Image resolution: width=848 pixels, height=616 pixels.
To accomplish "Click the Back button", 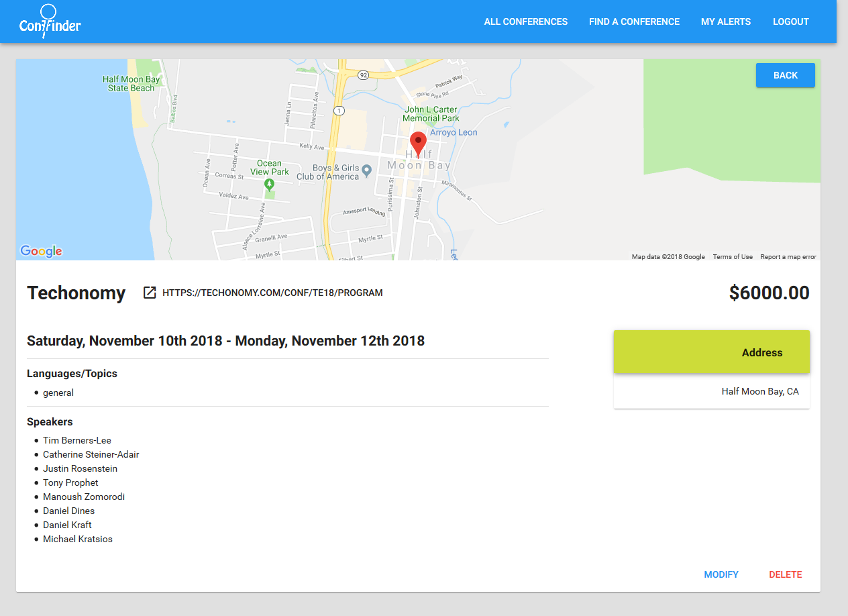I will point(786,75).
